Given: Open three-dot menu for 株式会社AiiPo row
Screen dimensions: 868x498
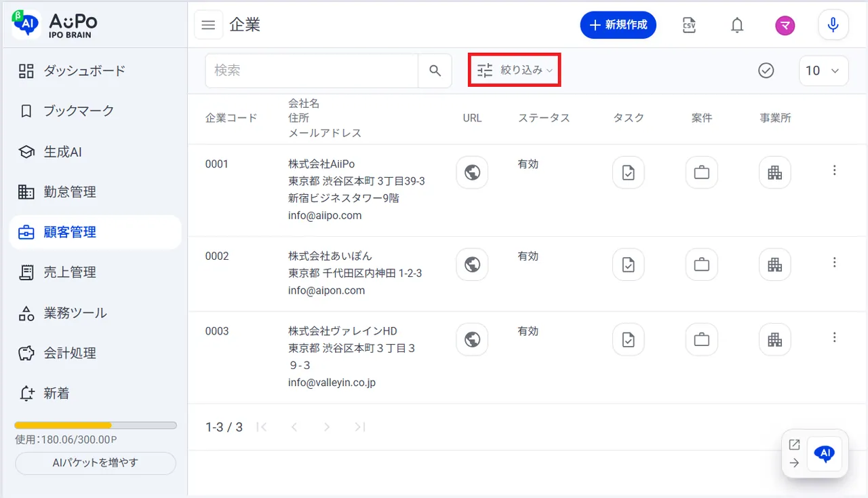Looking at the screenshot, I should coord(835,170).
